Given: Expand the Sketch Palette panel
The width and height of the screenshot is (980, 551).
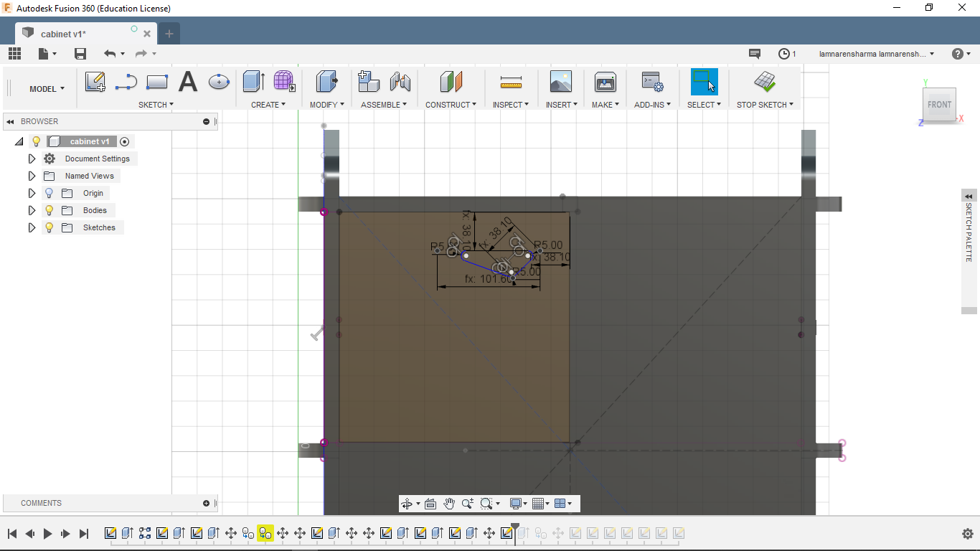Looking at the screenshot, I should coord(970,197).
